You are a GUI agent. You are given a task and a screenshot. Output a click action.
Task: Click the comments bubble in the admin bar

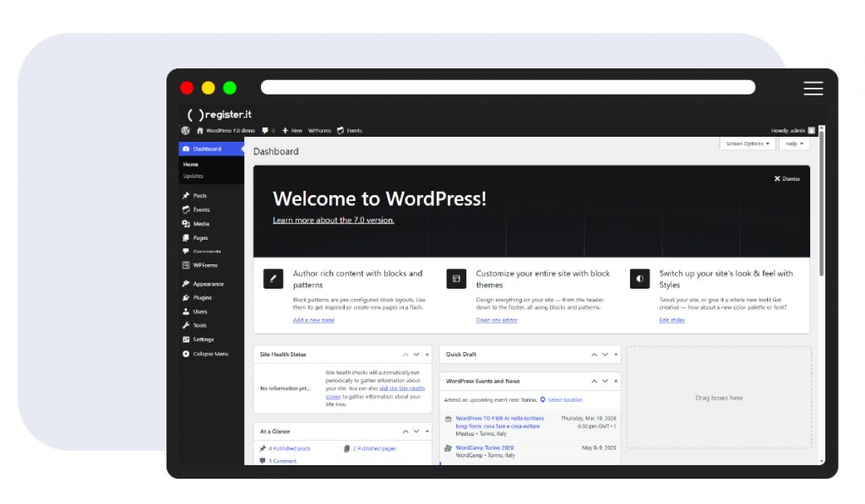pos(267,131)
